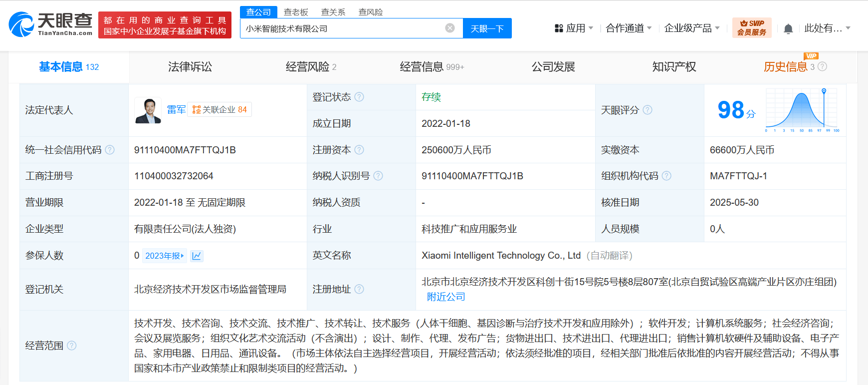The image size is (868, 385).
Task: Click the 有限责任公司(法人独资) company type
Action: (185, 229)
